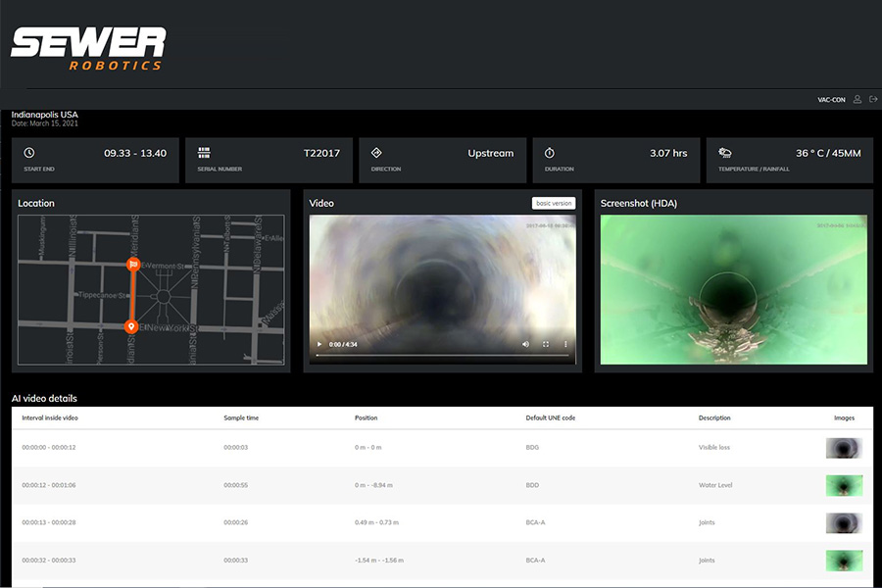Viewport: 882px width, 588px height.
Task: Click the Temperature / Rainfall weather icon
Action: point(724,153)
